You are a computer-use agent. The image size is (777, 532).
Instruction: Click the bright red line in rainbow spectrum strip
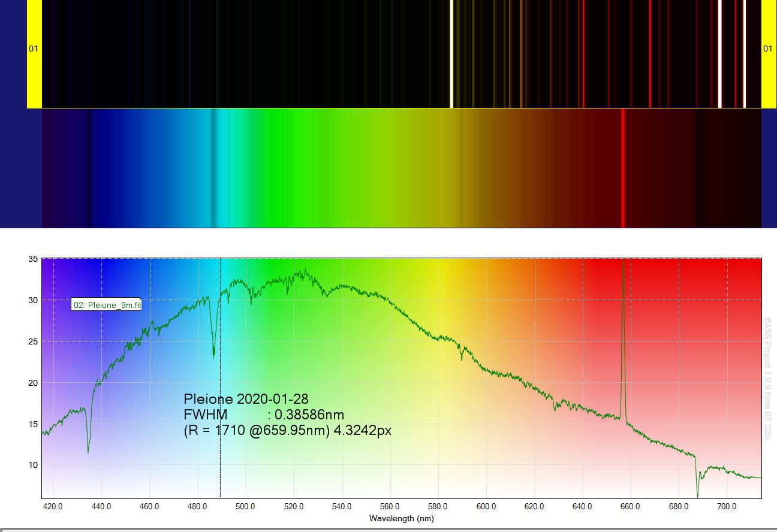click(623, 168)
